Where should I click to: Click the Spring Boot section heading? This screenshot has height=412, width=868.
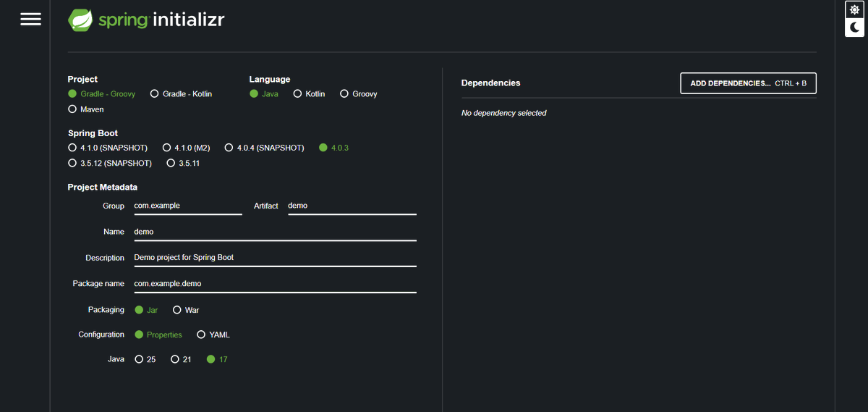[93, 133]
